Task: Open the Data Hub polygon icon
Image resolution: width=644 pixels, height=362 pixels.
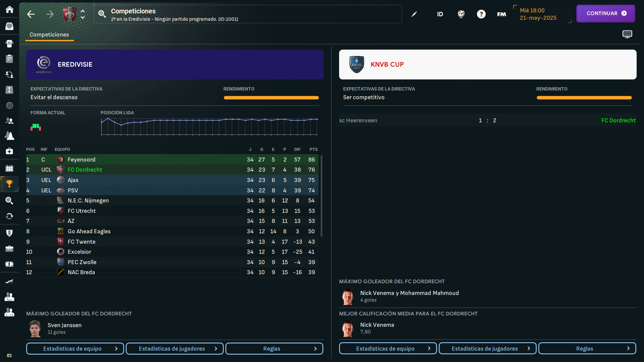Action: coord(9,105)
